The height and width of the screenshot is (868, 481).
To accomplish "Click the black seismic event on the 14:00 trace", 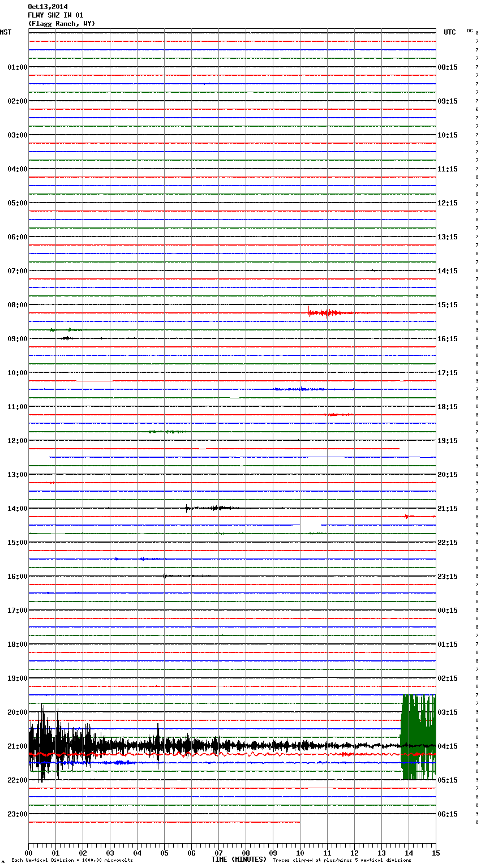I will pyautogui.click(x=212, y=508).
